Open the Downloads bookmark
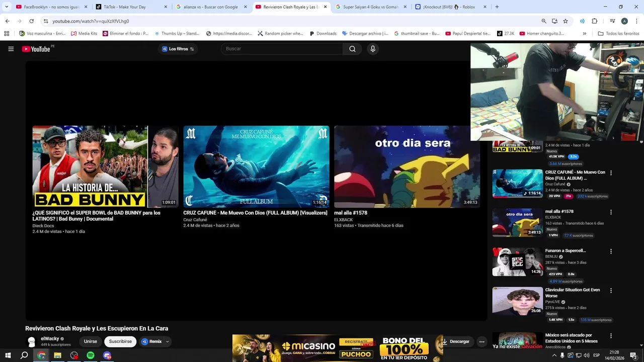The height and width of the screenshot is (362, 644). pos(323,34)
